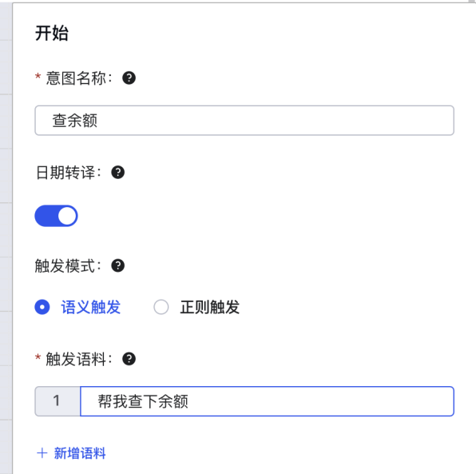Show help for 触发模式

click(117, 265)
